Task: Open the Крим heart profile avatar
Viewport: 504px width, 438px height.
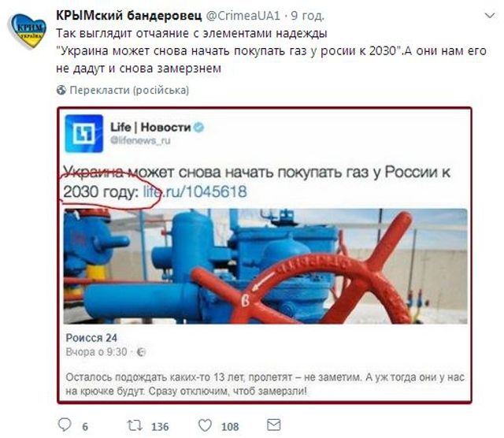Action: coord(28,31)
